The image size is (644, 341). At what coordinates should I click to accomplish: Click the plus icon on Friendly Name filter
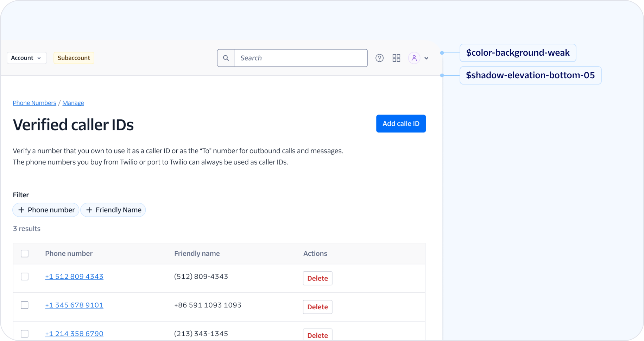pyautogui.click(x=89, y=210)
